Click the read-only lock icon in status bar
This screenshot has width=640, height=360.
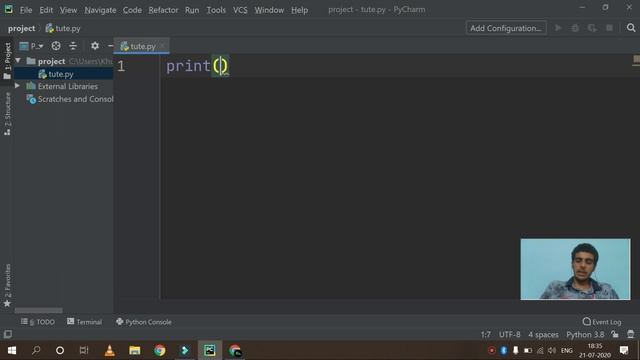615,334
